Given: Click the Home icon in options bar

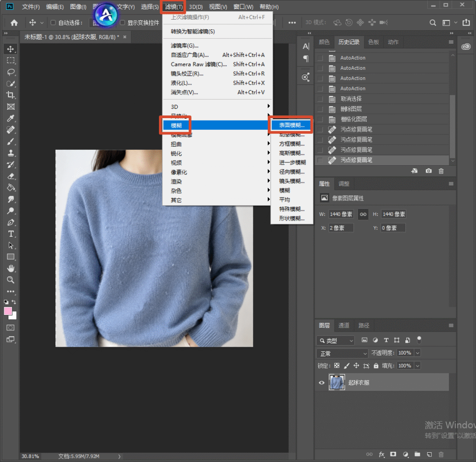Looking at the screenshot, I should (x=14, y=22).
